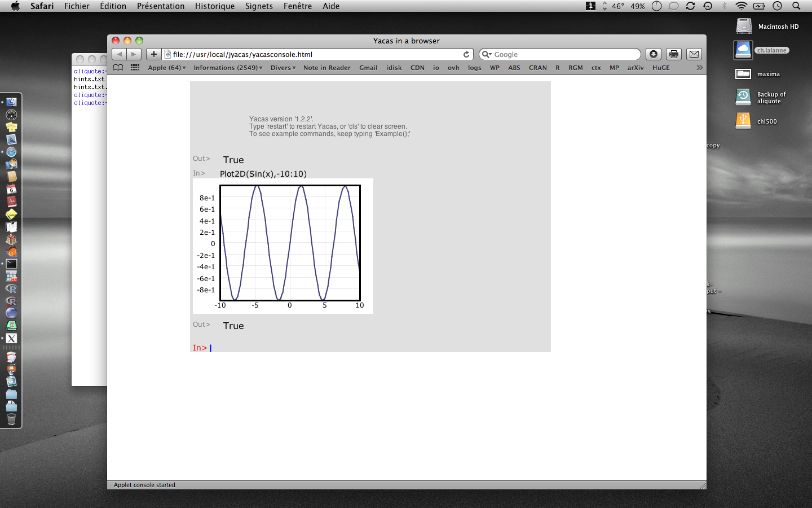This screenshot has width=812, height=508.
Task: Show the Top Sites grid icon
Action: (x=135, y=68)
